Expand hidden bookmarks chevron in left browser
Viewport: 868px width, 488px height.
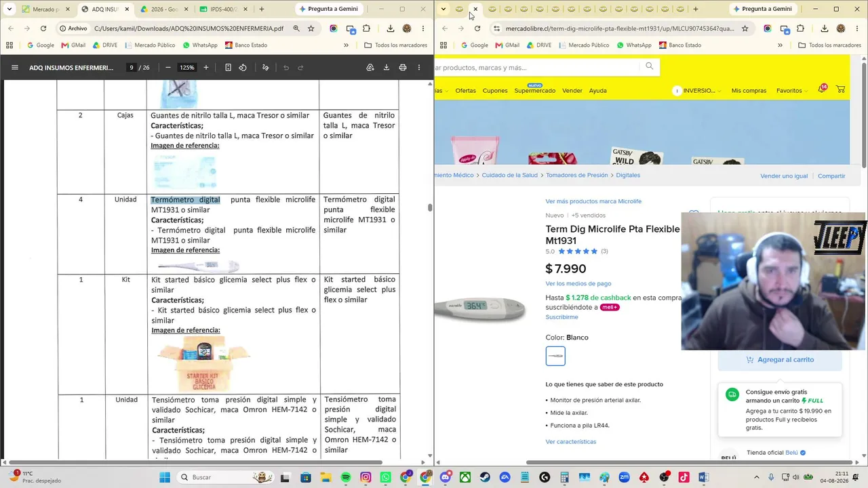pyautogui.click(x=346, y=45)
